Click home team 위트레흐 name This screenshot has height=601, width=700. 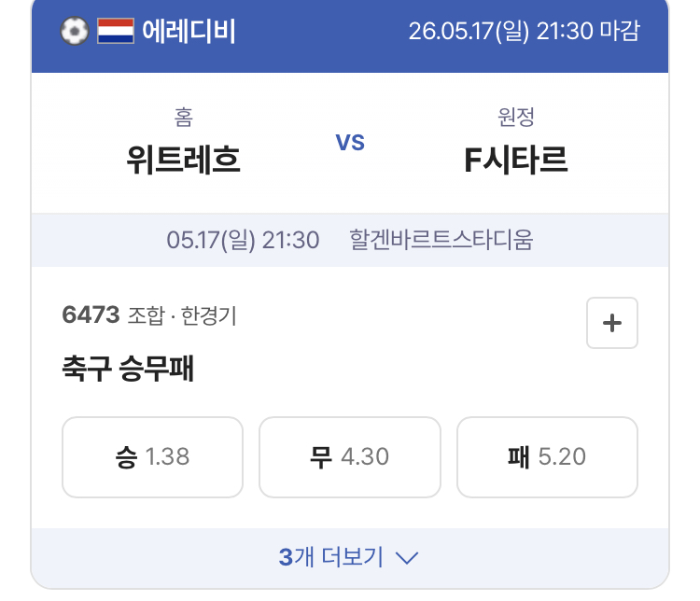tap(184, 160)
